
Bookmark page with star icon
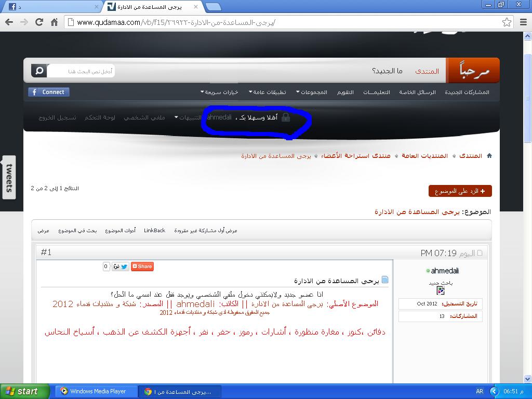[x=507, y=22]
